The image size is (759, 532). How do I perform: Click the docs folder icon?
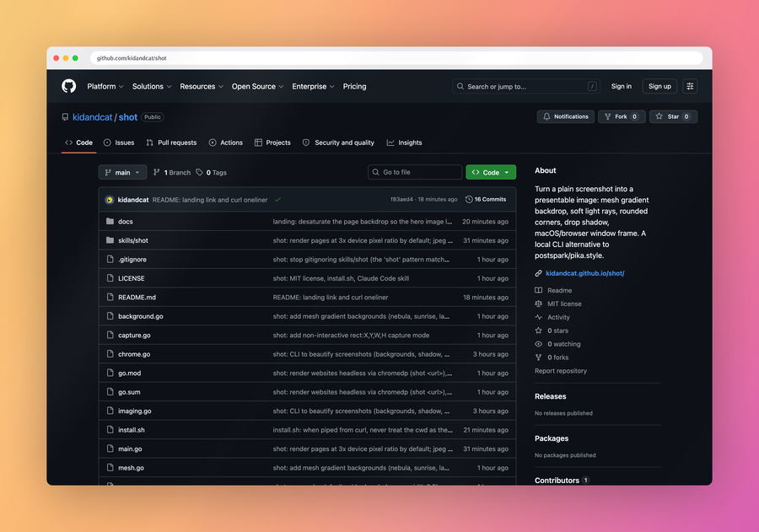pos(110,221)
